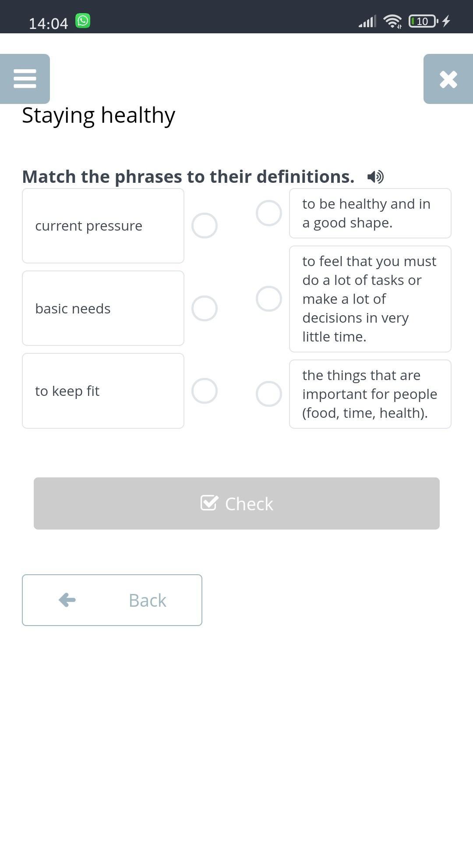Select radio for 'to be healthy' definition

pos(269,213)
